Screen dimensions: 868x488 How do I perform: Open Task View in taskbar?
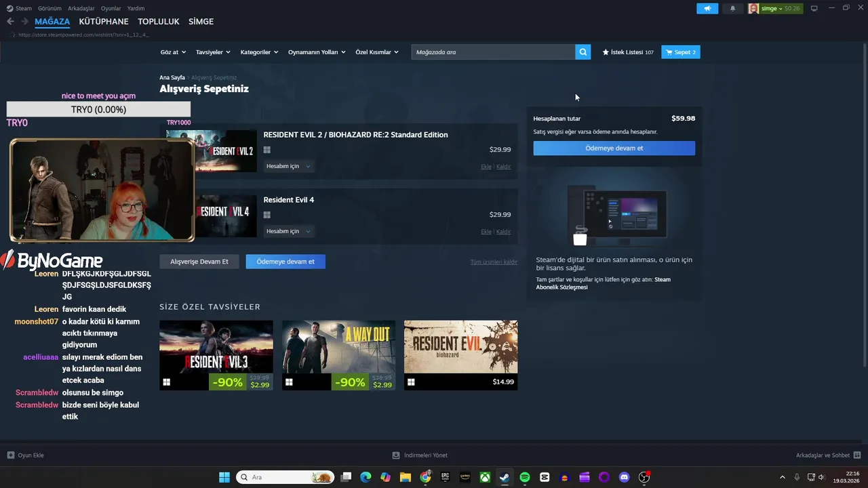pos(346,477)
